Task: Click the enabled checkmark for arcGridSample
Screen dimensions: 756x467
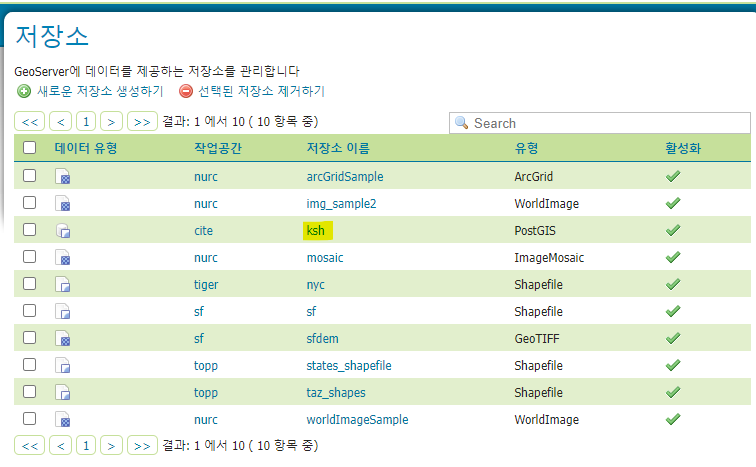Action: [673, 176]
